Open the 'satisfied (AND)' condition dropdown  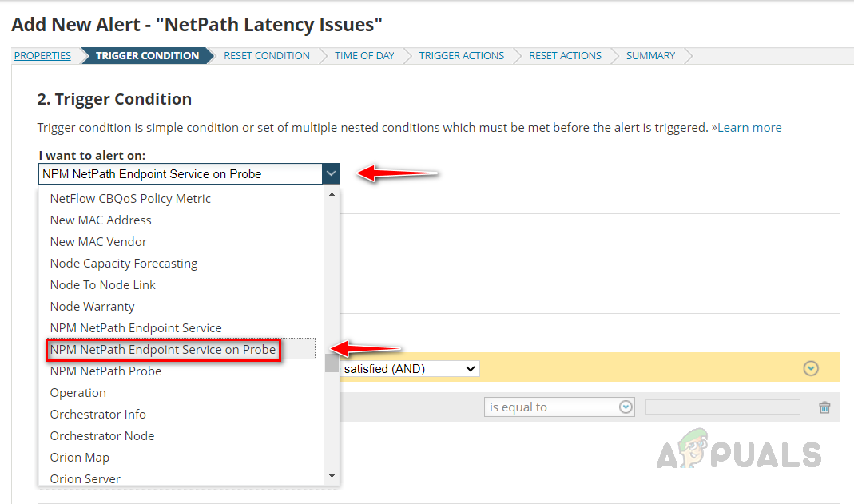click(x=408, y=369)
